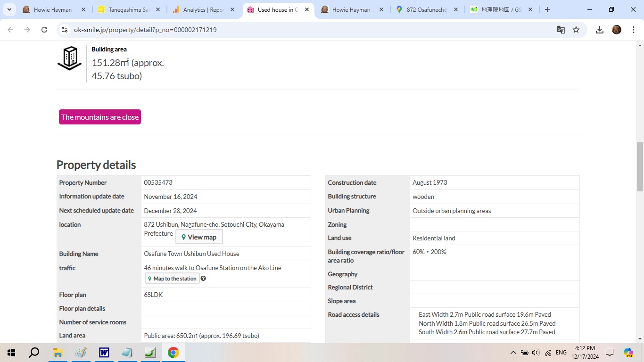
Task: Open a new browser tab
Action: point(547,9)
